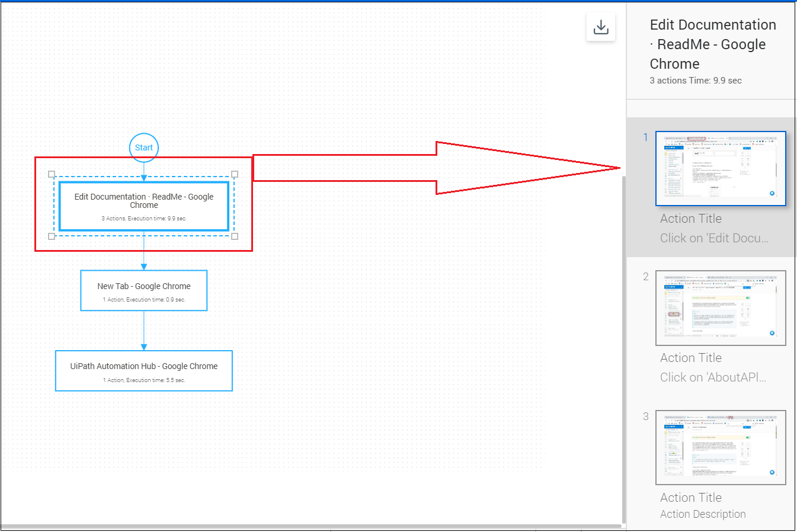Select the UiPath Automation Hub node
The width and height of the screenshot is (797, 532).
pyautogui.click(x=144, y=371)
